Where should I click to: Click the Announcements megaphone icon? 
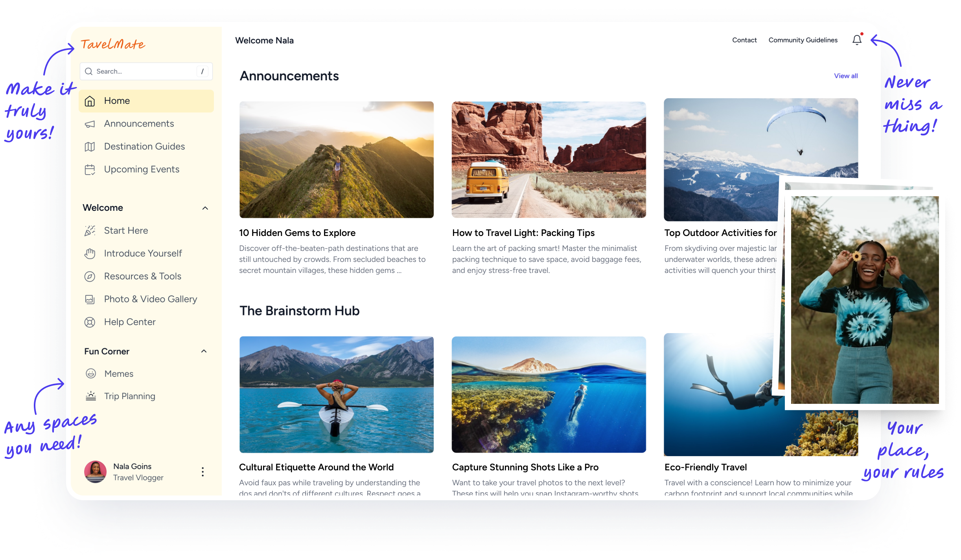90,124
